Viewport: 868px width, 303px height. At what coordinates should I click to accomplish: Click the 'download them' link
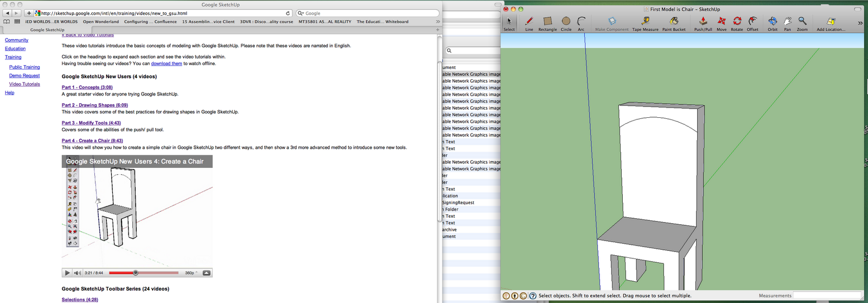click(167, 64)
